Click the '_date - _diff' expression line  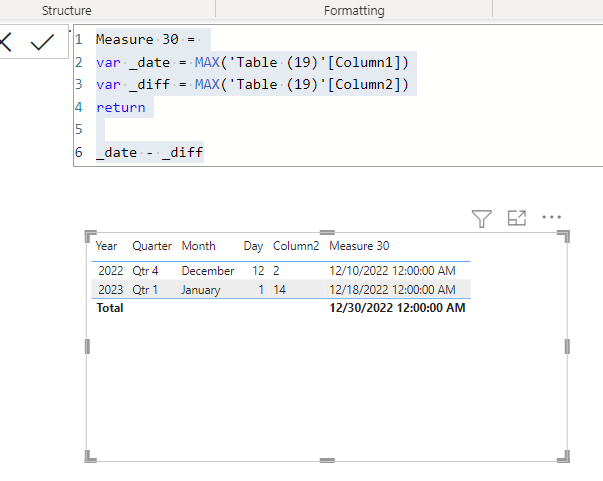150,152
